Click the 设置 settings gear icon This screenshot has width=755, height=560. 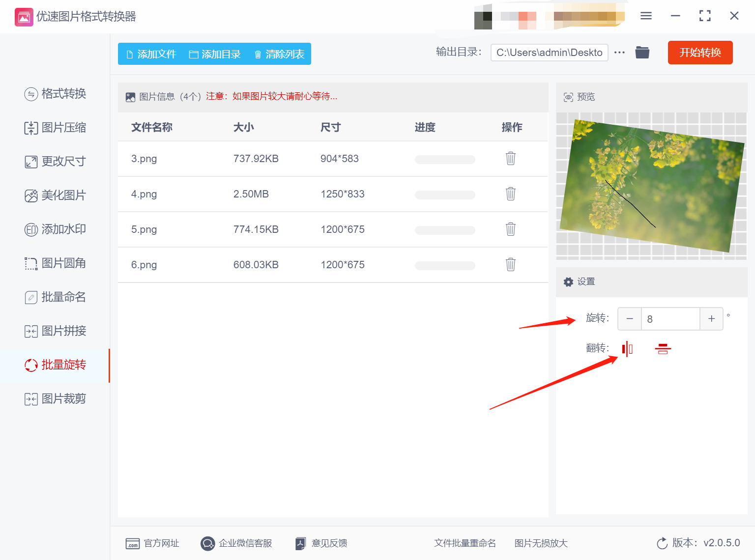pos(568,282)
